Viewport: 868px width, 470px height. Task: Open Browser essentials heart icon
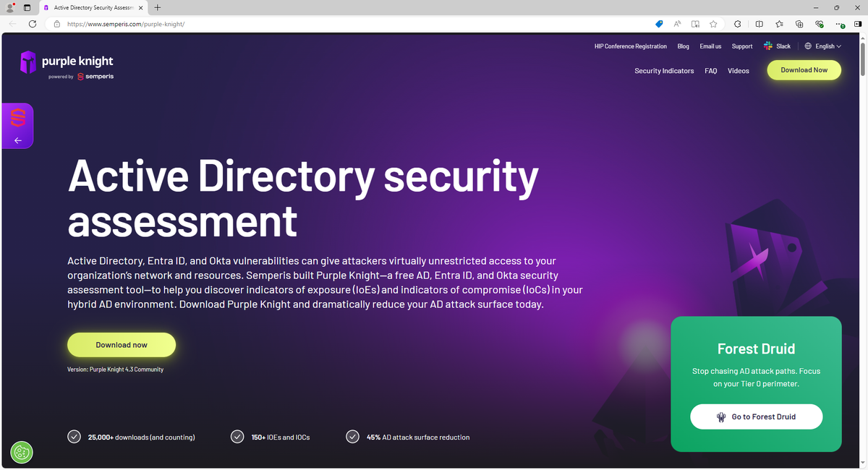pos(820,24)
